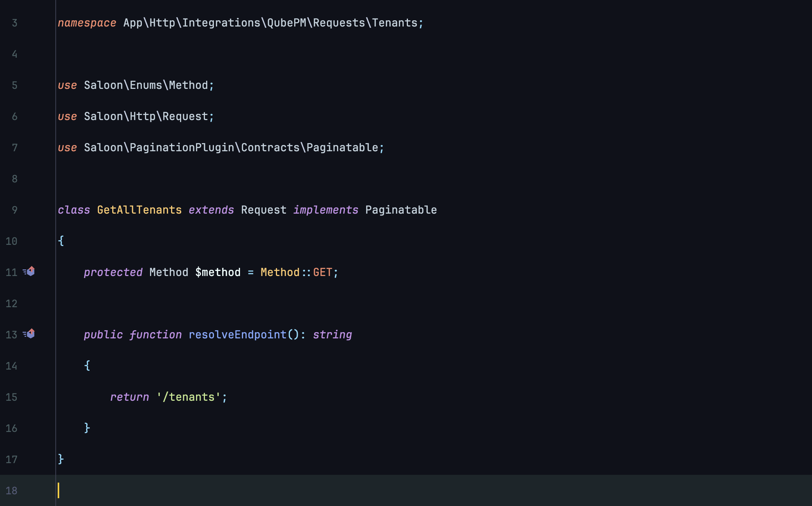Click the string return type
812x506 pixels.
pos(332,335)
